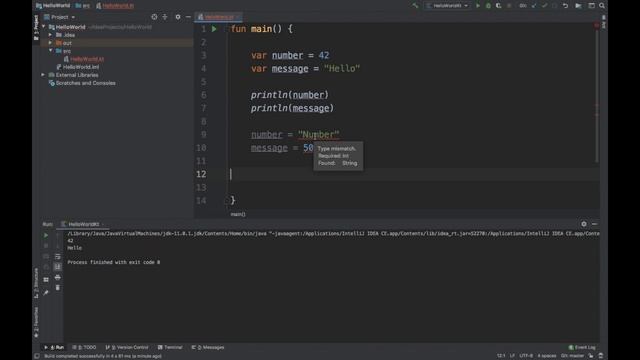
Task: Click the 4 spaces indent setting
Action: tap(547, 356)
